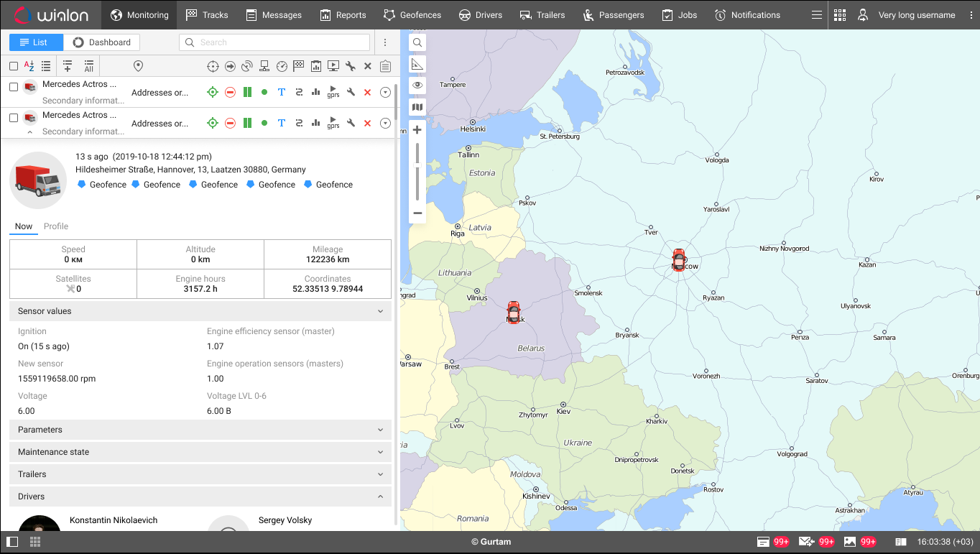980x554 pixels.
Task: Click the map zoom level slider
Action: pyautogui.click(x=417, y=172)
